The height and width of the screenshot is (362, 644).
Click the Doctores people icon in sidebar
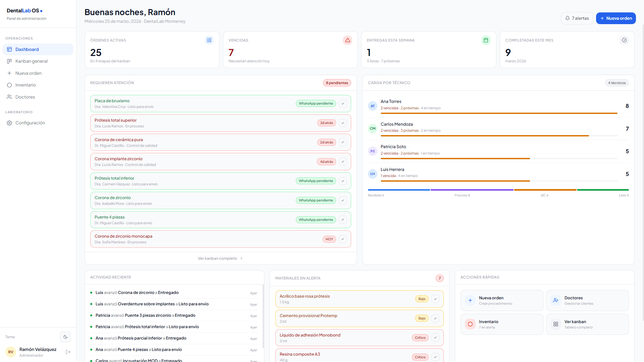click(9, 97)
